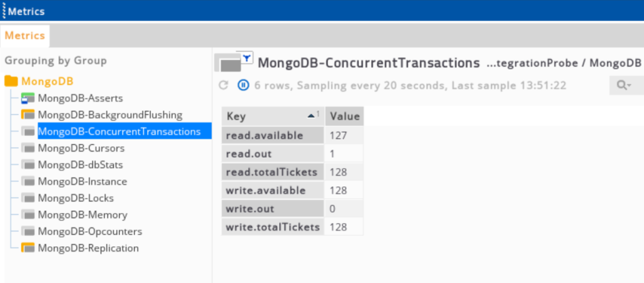Open MongoDB-Memory in the tree
644x283 pixels.
tap(82, 215)
